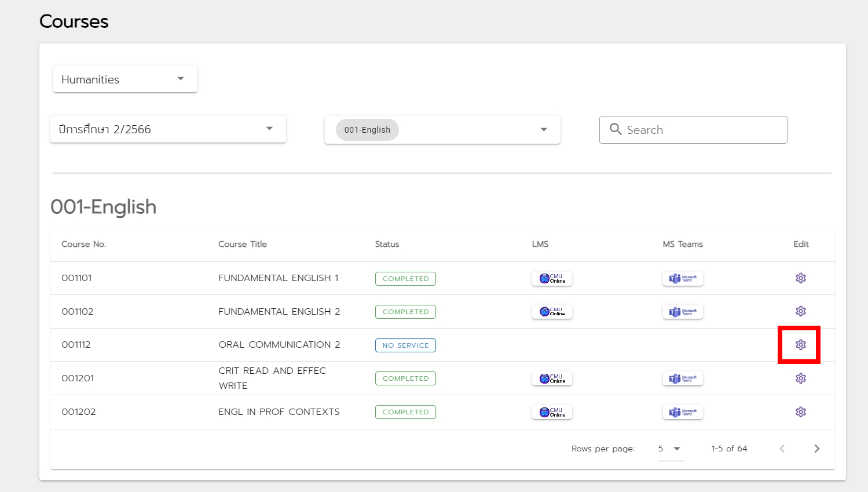868x492 pixels.
Task: Open settings gear for course 001101
Action: click(x=800, y=278)
